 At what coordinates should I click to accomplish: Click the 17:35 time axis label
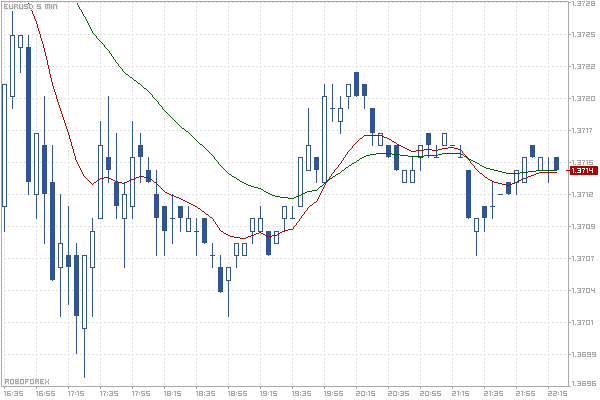coord(109,393)
